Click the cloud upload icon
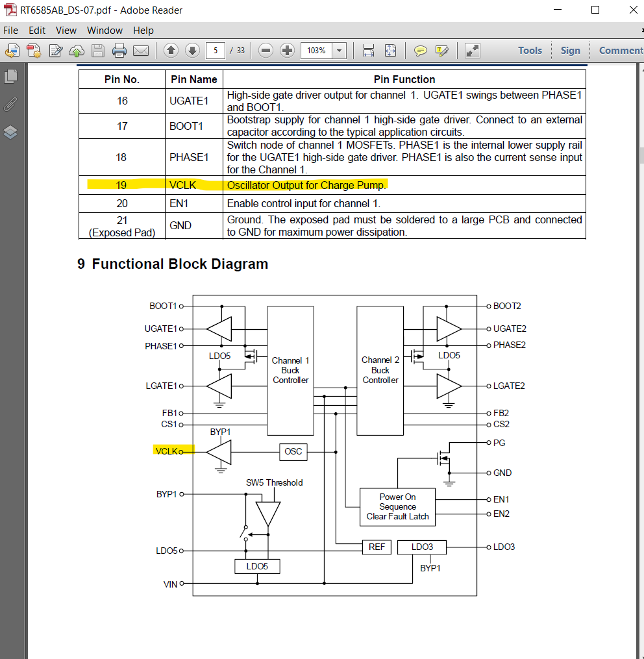The width and height of the screenshot is (644, 659). click(x=77, y=51)
